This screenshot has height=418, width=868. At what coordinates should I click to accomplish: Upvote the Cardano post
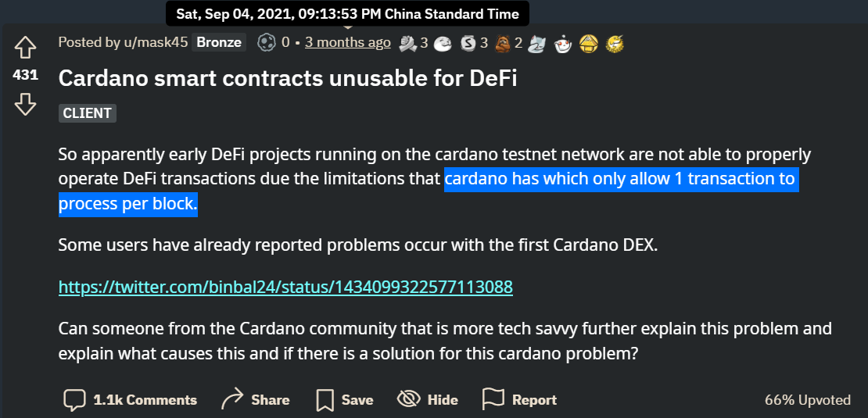click(26, 48)
